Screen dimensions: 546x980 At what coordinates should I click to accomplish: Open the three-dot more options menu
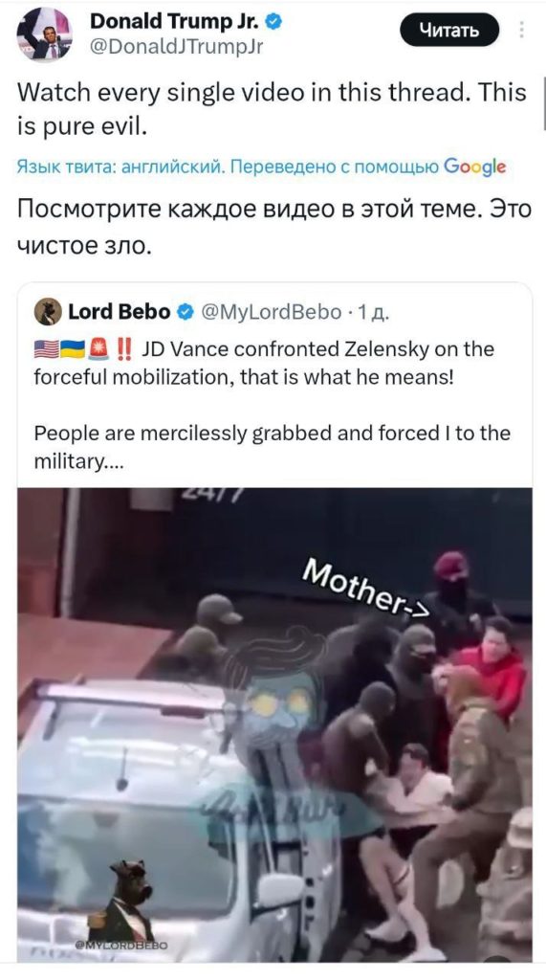point(522,30)
